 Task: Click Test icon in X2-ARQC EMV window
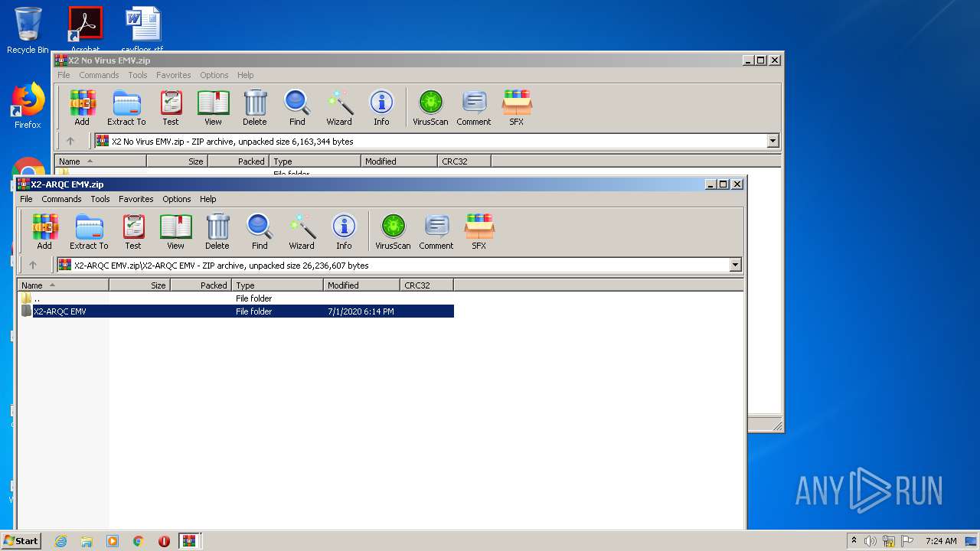133,232
